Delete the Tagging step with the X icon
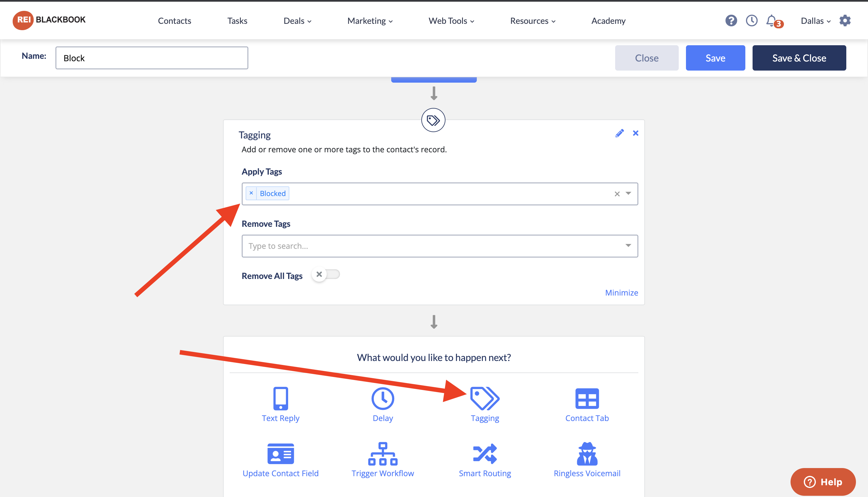Image resolution: width=868 pixels, height=497 pixels. point(635,133)
